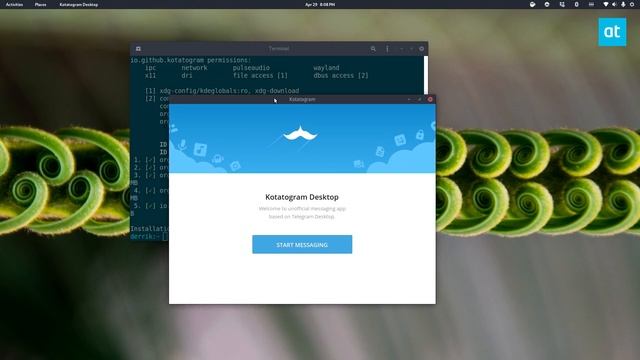Click the 'Kotatogram Desktop' welcome heading

(302, 197)
